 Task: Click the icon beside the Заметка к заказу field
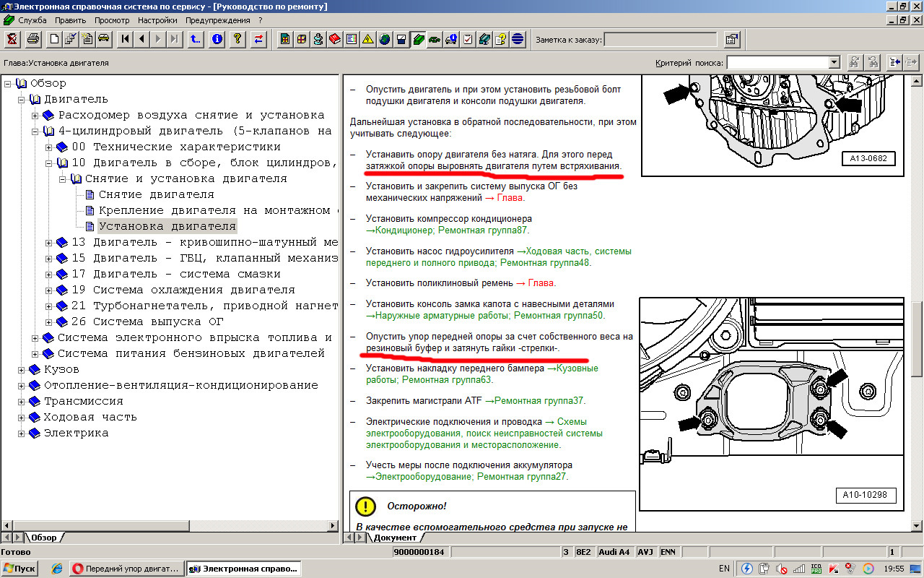(x=731, y=39)
